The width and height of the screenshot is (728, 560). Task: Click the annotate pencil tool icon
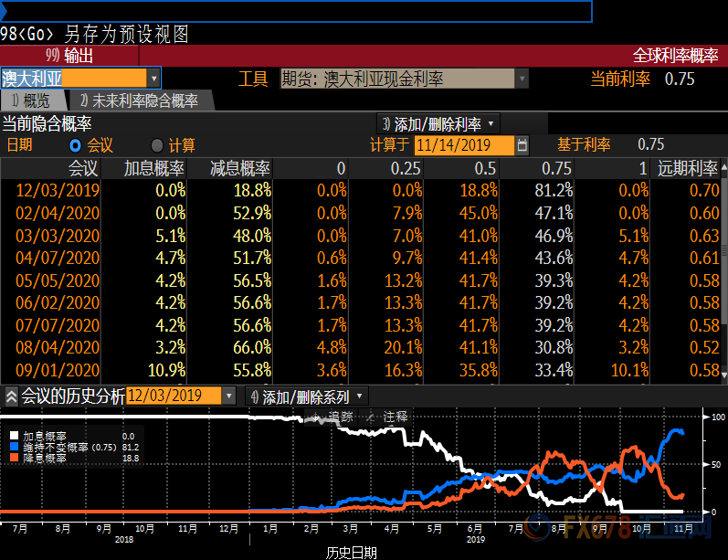[x=371, y=417]
